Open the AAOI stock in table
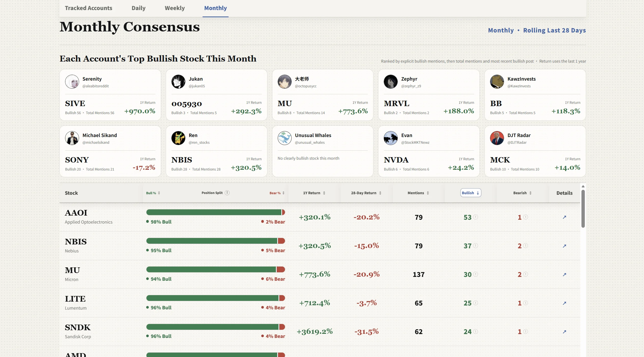The width and height of the screenshot is (644, 357). pyautogui.click(x=76, y=213)
